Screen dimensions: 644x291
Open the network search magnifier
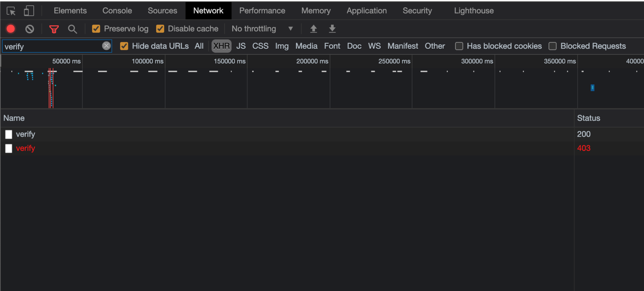(x=72, y=29)
